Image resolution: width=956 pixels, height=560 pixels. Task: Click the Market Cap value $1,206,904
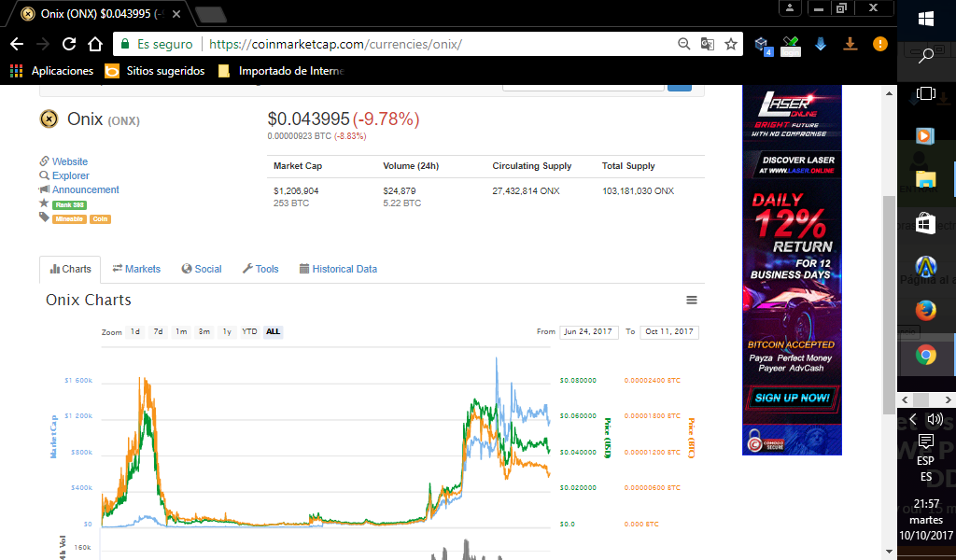pos(296,190)
